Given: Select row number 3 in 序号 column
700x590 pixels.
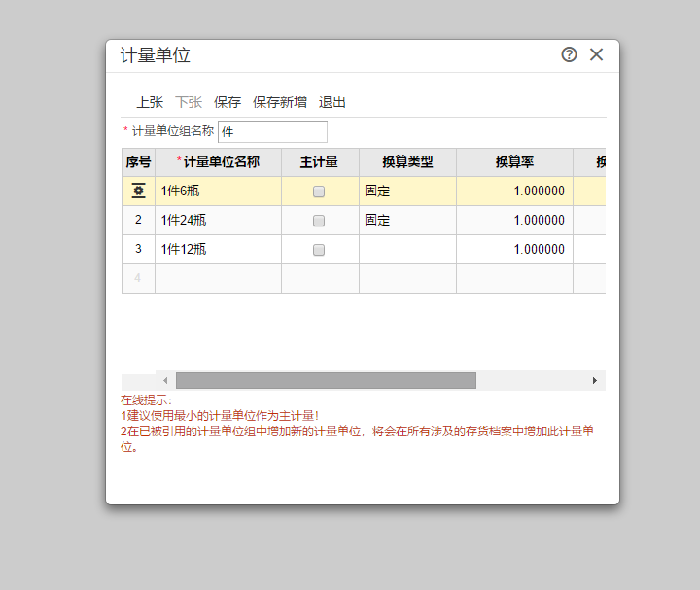Looking at the screenshot, I should [138, 249].
